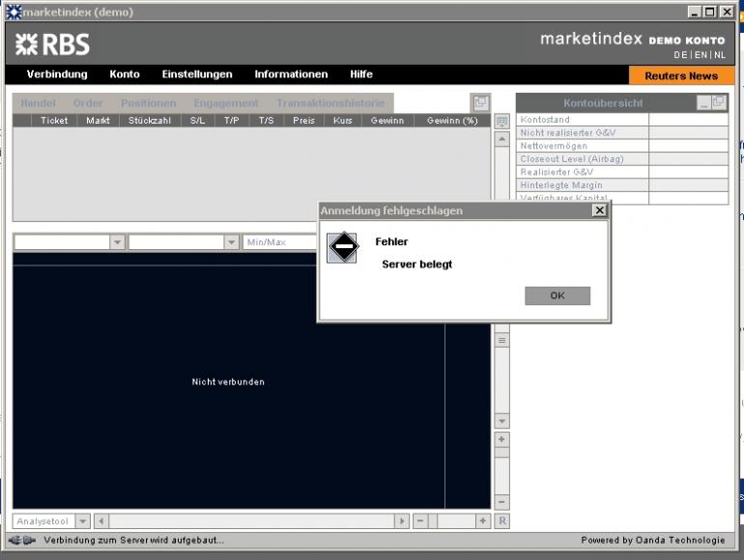Screen dimensions: 744x560
Task: Click the chart horizontal scroll right arrow
Action: click(402, 521)
